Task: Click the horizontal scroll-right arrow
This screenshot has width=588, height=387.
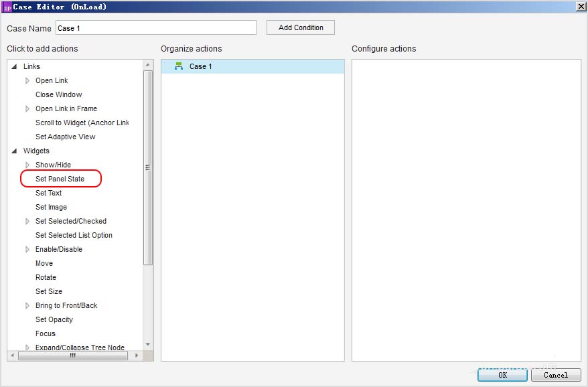Action: [137, 355]
